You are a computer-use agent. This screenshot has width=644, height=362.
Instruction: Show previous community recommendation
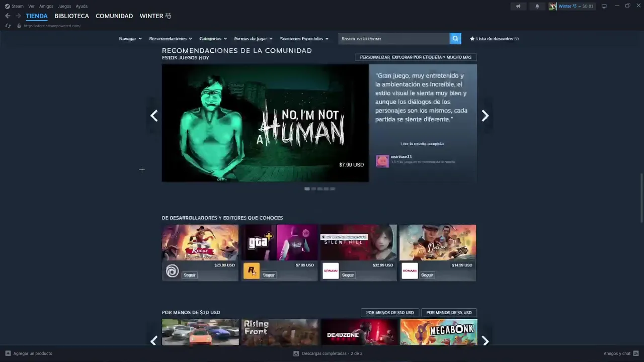coord(154,116)
